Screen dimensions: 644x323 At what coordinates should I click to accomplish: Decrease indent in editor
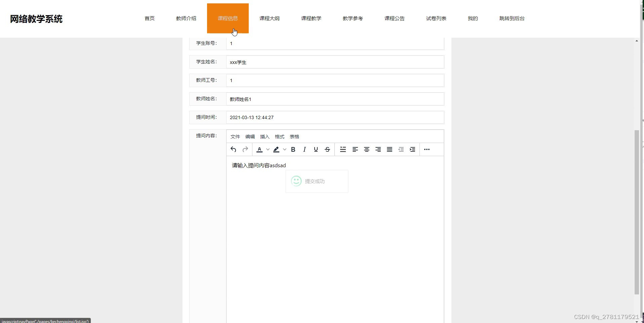(401, 149)
